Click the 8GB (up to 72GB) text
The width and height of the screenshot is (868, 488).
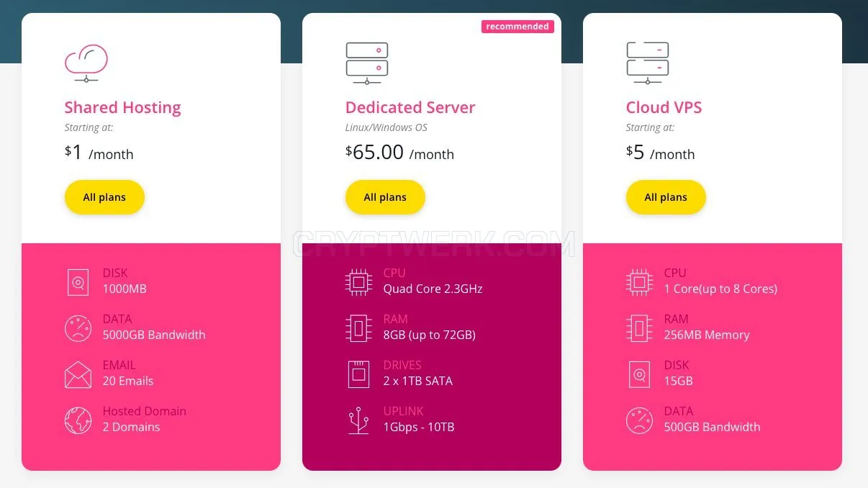click(430, 335)
